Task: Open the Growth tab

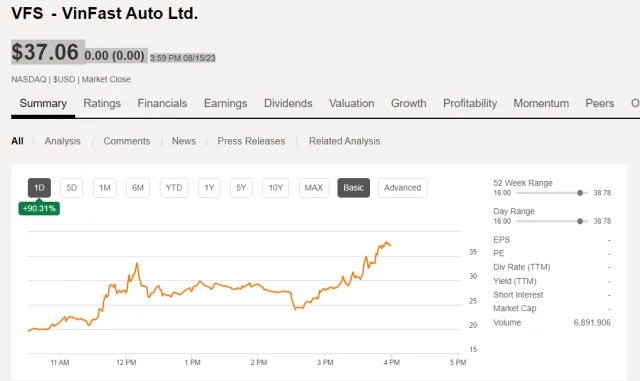Action: click(x=409, y=103)
